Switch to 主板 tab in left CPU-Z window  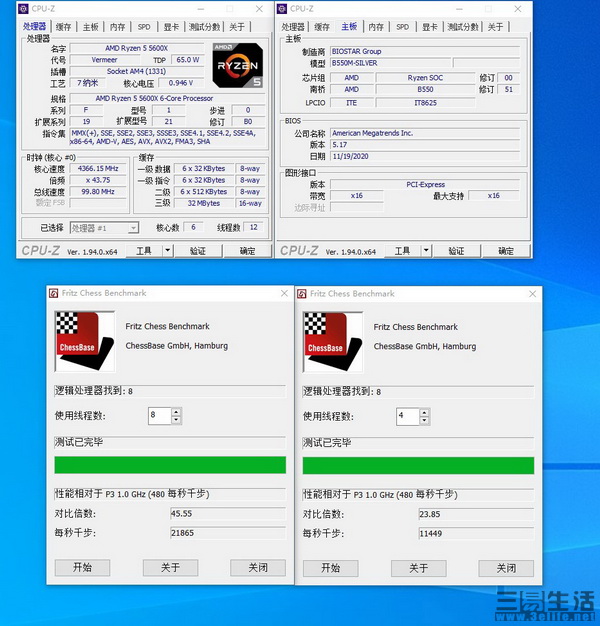point(91,27)
